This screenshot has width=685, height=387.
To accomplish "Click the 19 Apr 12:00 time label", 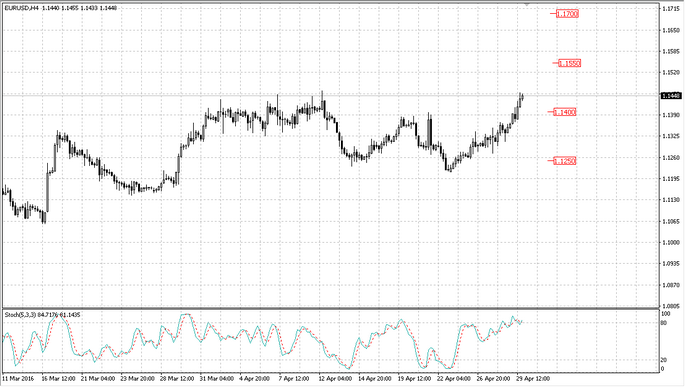I will [415, 379].
